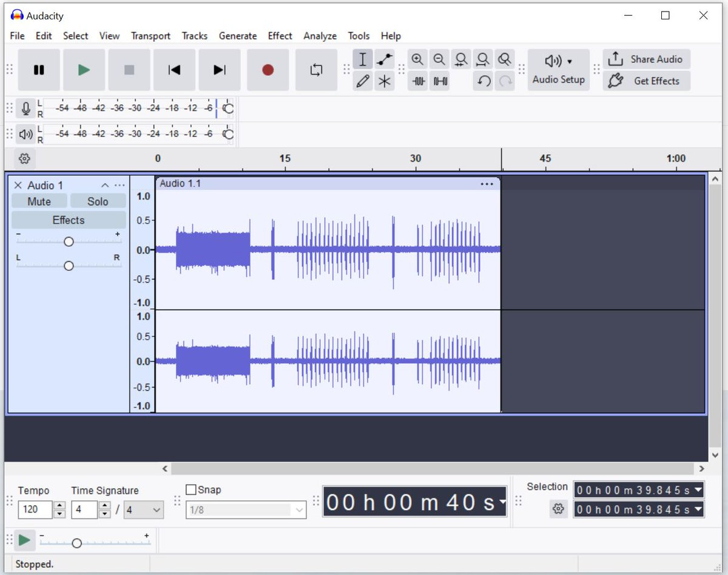Screen dimensions: 728x575
Task: Skip to Start of the project
Action: (174, 70)
